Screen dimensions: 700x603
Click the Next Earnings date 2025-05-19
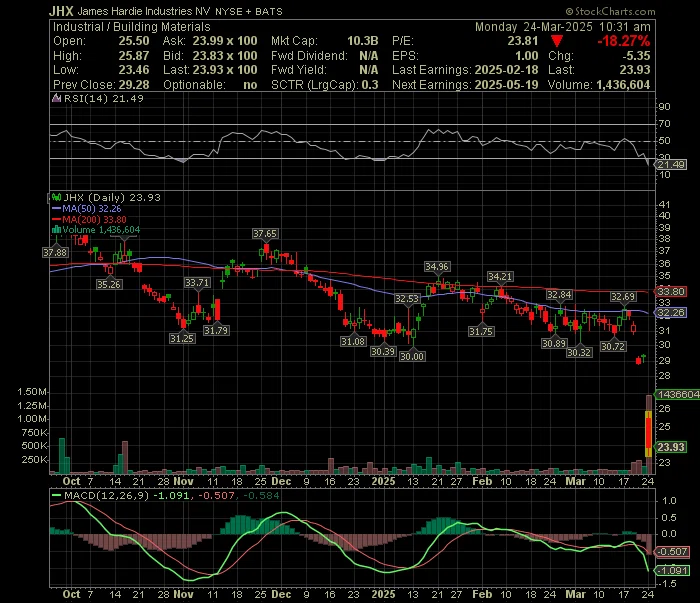(506, 85)
